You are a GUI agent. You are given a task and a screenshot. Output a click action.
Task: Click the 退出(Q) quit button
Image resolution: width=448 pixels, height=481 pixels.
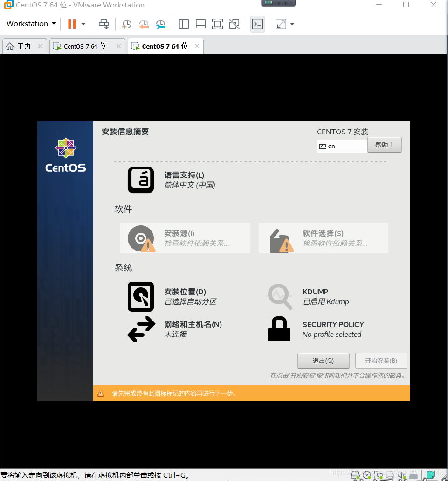pos(323,361)
